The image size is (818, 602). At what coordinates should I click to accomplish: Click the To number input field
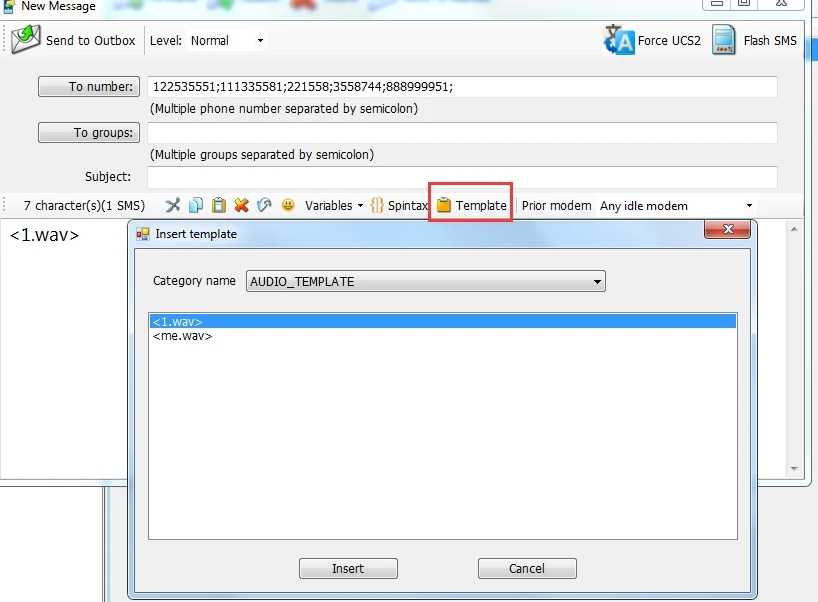tap(462, 87)
